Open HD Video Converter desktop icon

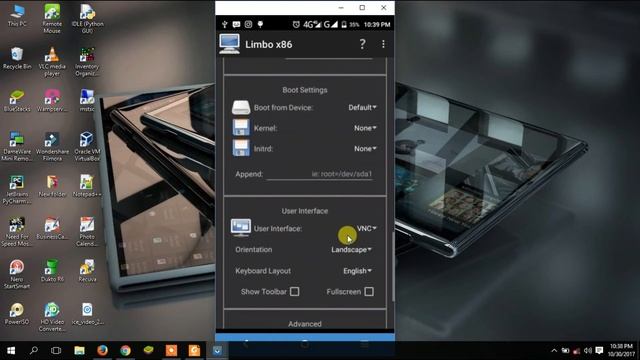tap(52, 316)
